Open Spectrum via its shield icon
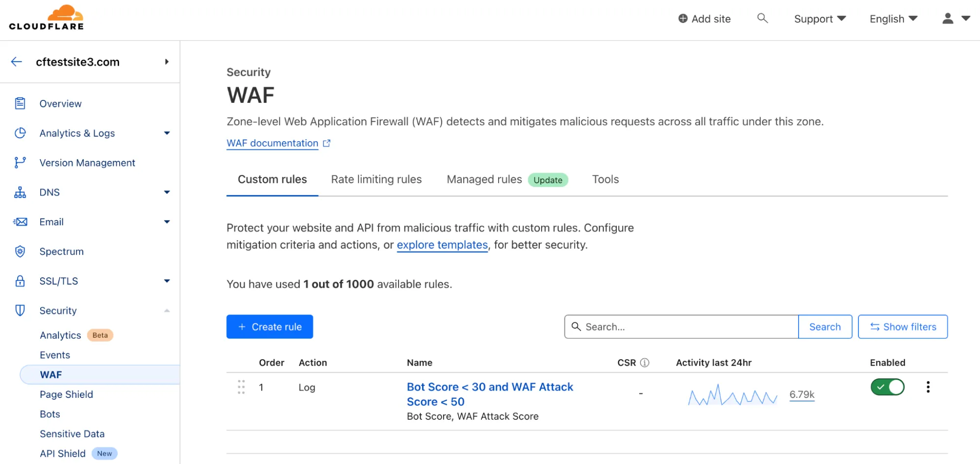The image size is (980, 464). tap(20, 251)
